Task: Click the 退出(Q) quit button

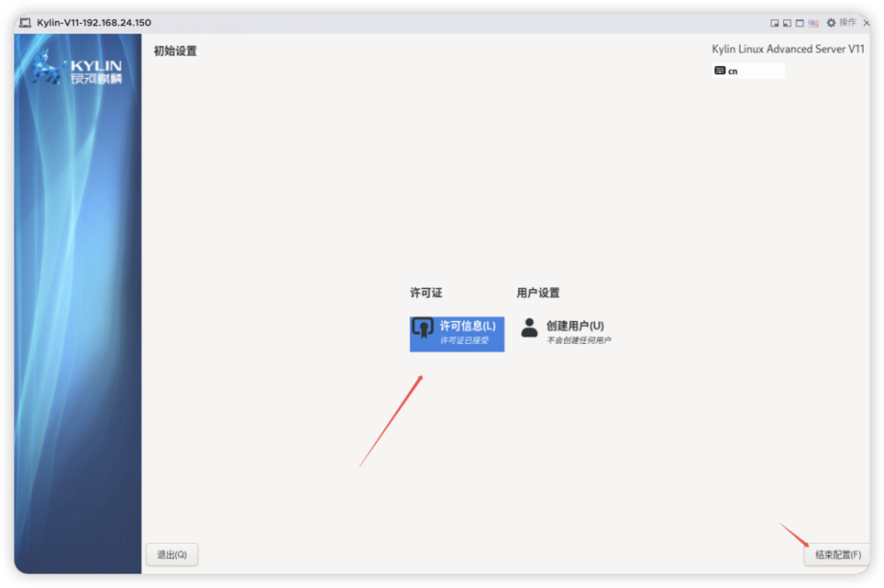Action: pos(172,554)
